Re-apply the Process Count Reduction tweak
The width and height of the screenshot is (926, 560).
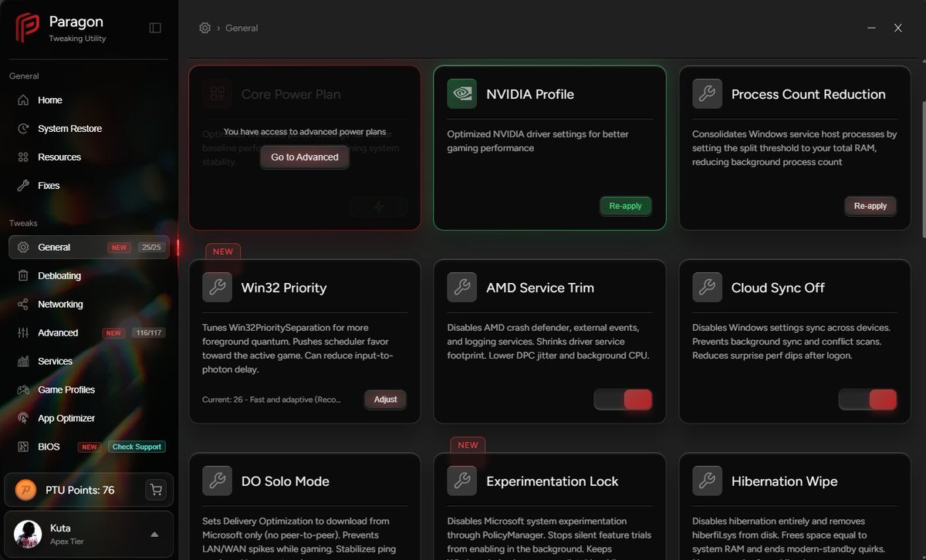click(x=870, y=206)
